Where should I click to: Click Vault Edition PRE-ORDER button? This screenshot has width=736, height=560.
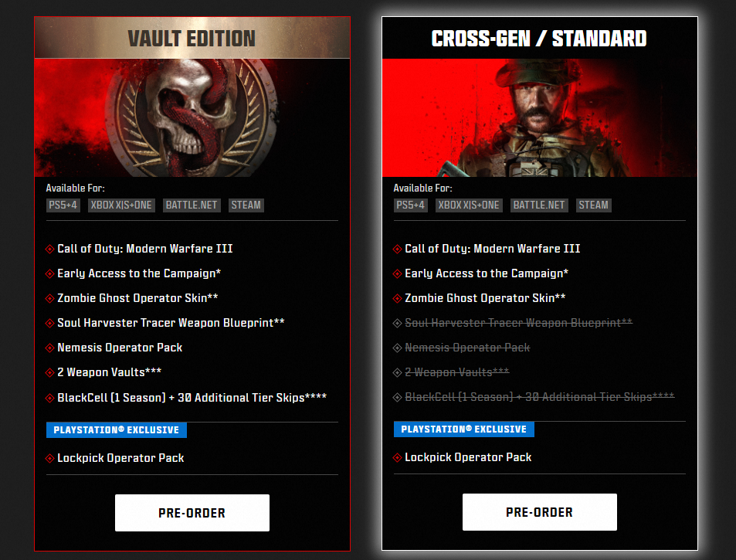(x=192, y=513)
